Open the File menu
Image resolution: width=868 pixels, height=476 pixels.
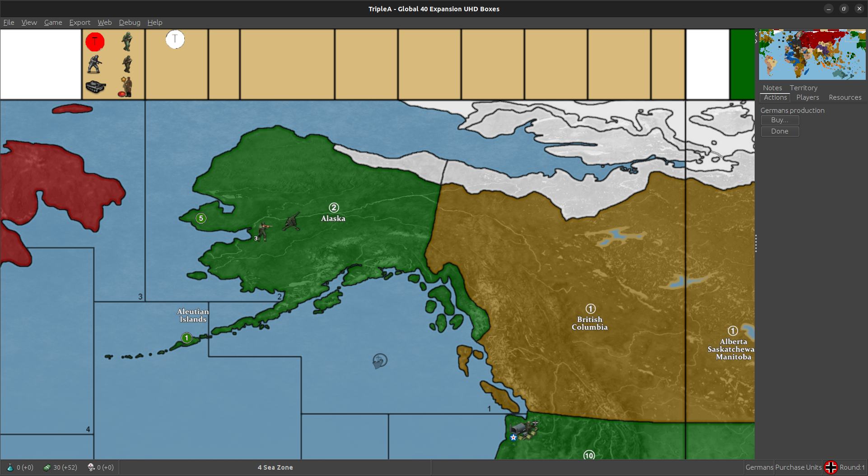tap(9, 23)
